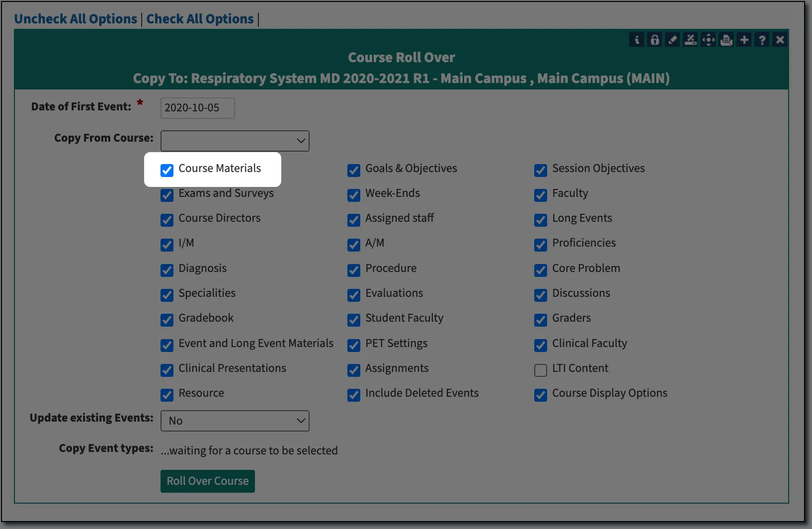Click the move arrows icon in header
Viewport: 812px width, 529px height.
click(x=708, y=40)
